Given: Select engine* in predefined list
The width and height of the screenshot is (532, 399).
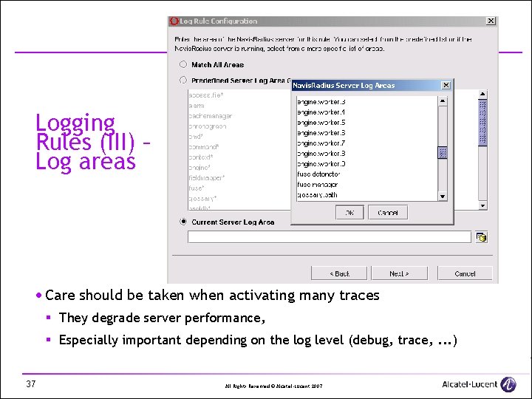Looking at the screenshot, I should click(x=199, y=168).
